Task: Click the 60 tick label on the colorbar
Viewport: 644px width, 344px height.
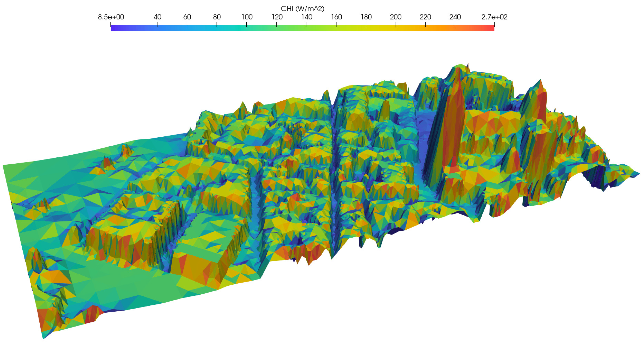Action: (187, 17)
